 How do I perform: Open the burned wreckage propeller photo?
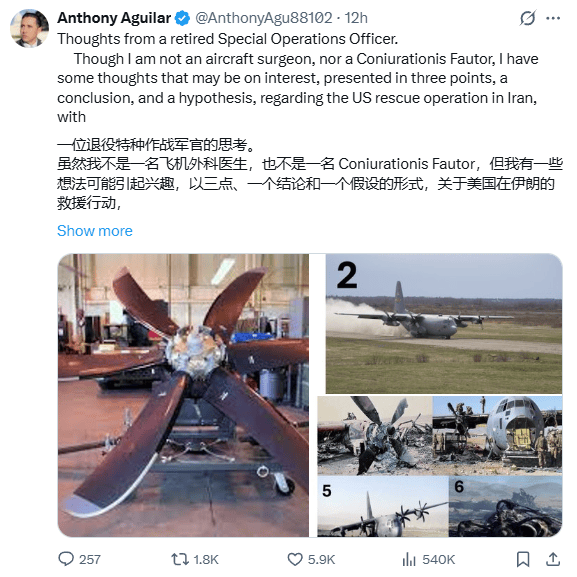click(x=375, y=435)
